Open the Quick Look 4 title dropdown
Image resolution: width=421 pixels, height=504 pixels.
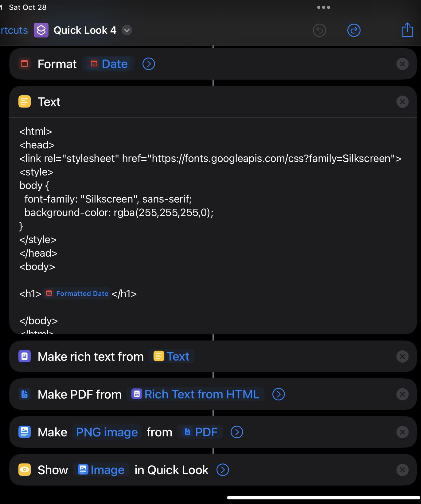pyautogui.click(x=127, y=30)
